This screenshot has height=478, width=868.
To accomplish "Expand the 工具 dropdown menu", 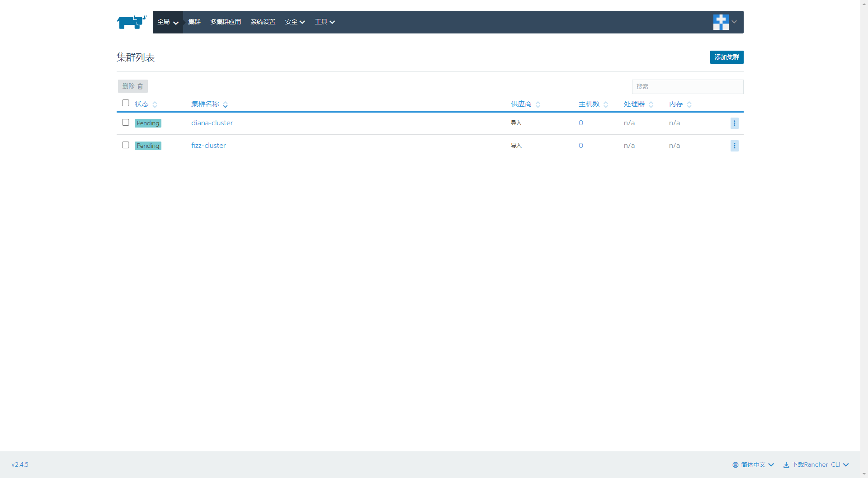I will click(x=325, y=22).
